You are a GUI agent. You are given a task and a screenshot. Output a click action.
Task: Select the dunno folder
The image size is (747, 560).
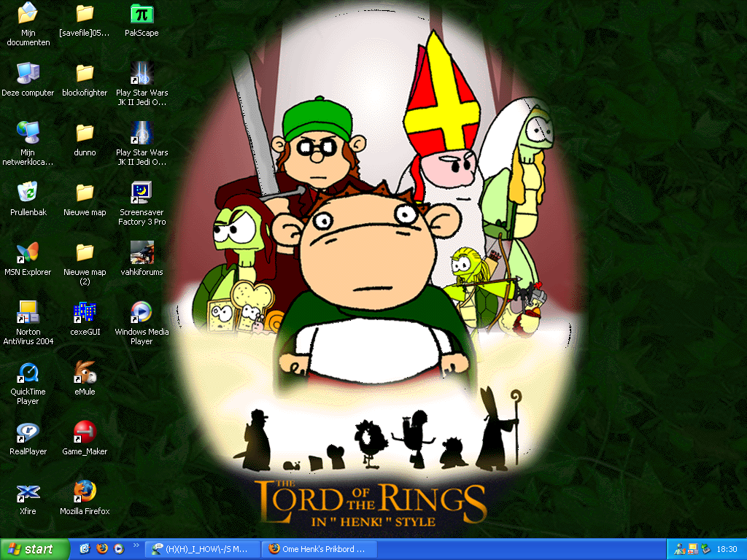click(85, 139)
